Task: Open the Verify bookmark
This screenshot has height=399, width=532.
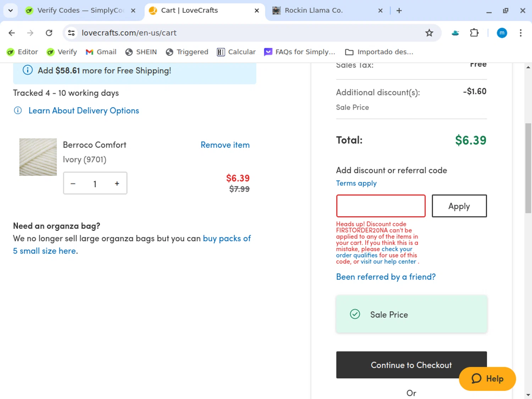Action: tap(62, 52)
